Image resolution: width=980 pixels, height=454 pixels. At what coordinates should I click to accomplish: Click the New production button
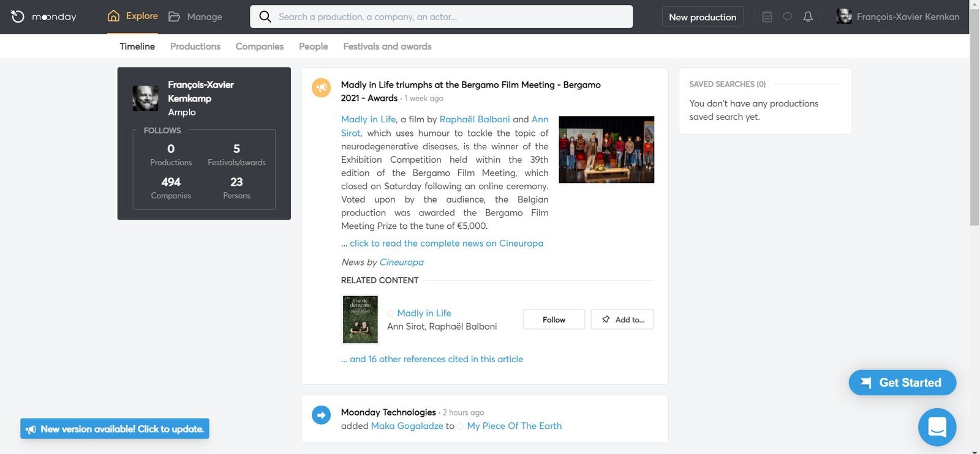click(703, 17)
